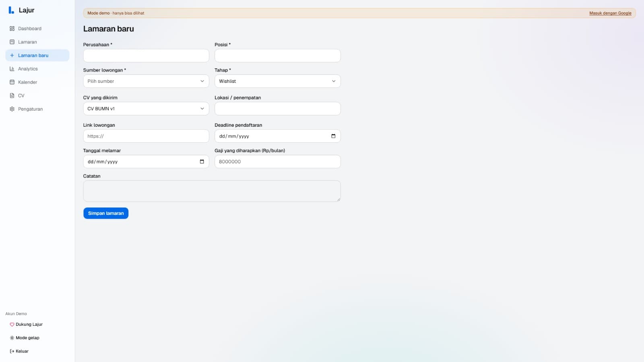This screenshot has height=362, width=644.
Task: Click the Dashboard grid icon
Action: tap(12, 29)
